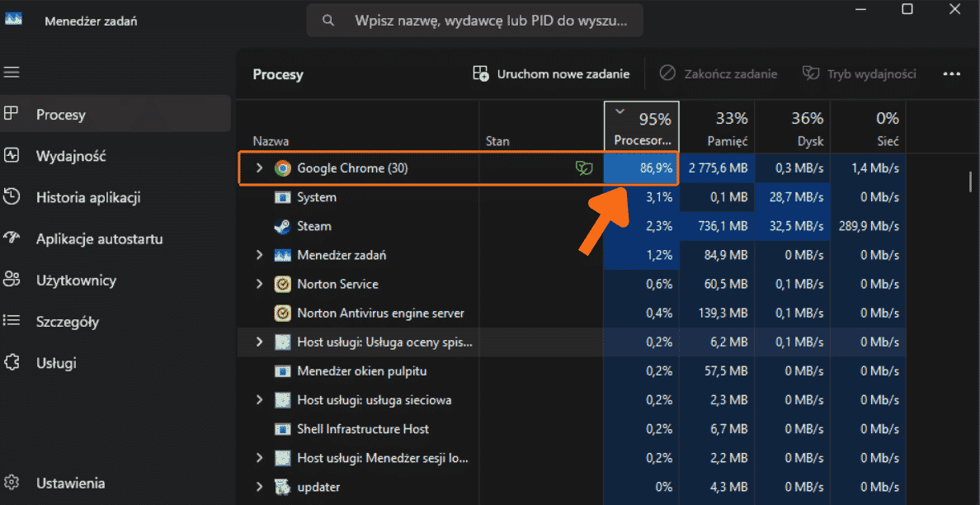This screenshot has height=505, width=980.
Task: Click the Host usługi: usługa sieciowa icon
Action: pyautogui.click(x=282, y=400)
